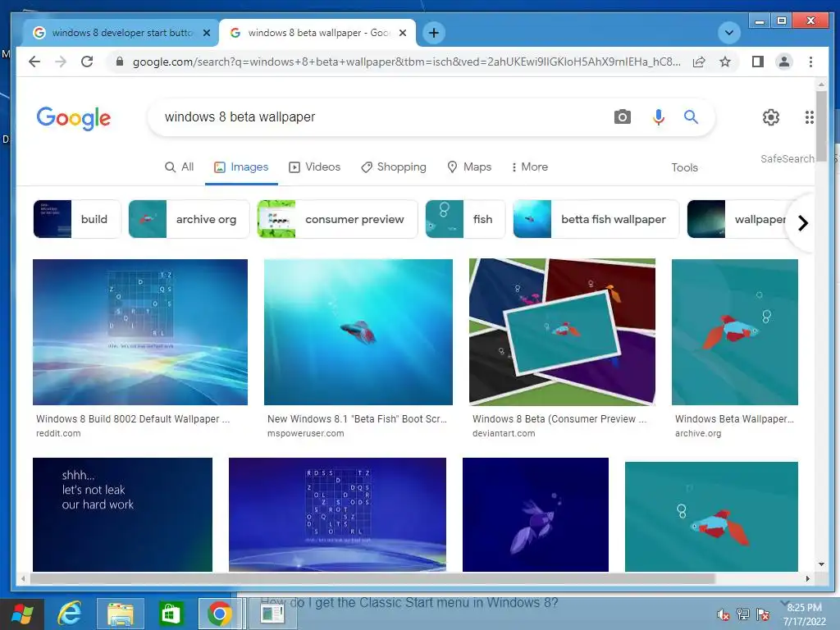Launch Internet Explorer from the taskbar
Image resolution: width=840 pixels, height=630 pixels.
(69, 614)
